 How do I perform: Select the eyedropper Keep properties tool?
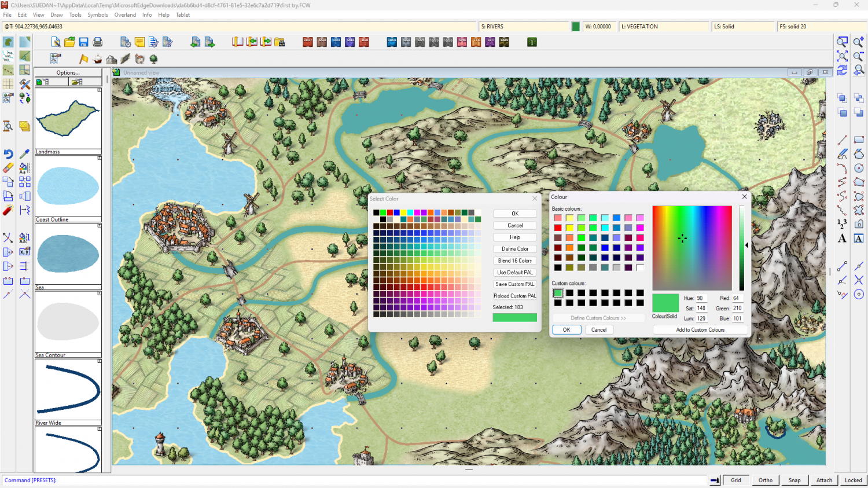click(24, 154)
